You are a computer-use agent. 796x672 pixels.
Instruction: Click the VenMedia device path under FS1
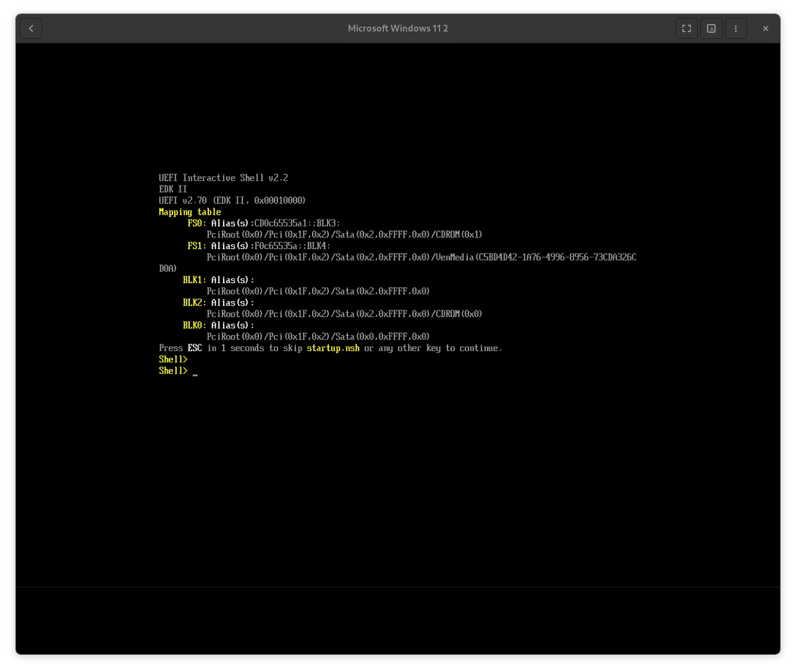tap(420, 257)
